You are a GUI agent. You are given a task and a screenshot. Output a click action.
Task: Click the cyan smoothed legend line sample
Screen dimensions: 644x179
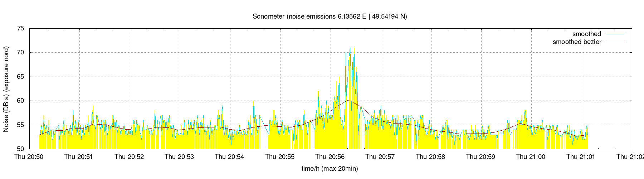[614, 34]
